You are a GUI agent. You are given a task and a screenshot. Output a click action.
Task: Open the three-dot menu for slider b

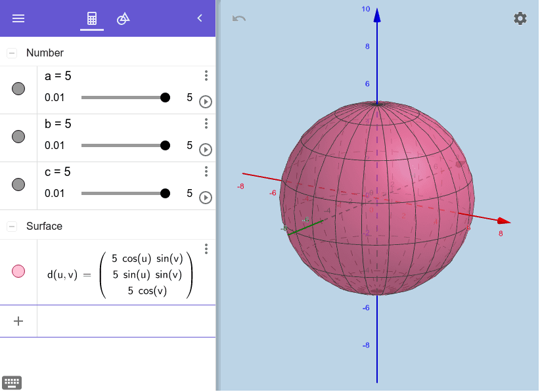[206, 123]
